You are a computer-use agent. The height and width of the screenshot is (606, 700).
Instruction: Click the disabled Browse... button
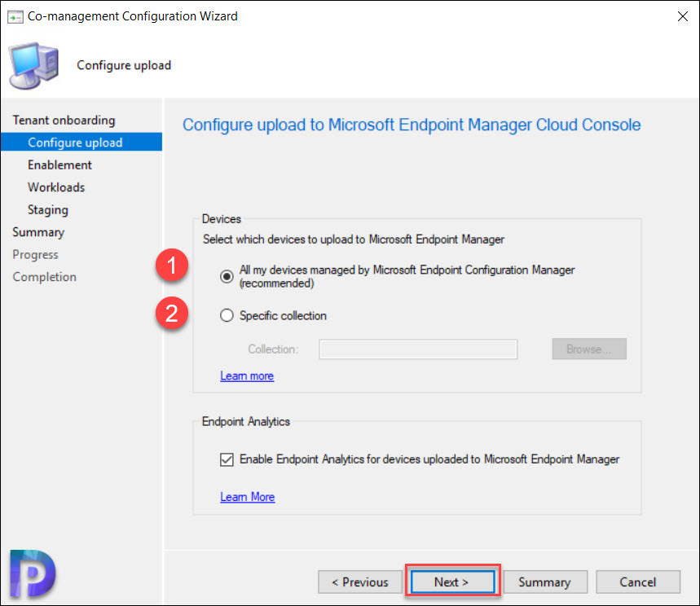(x=589, y=349)
